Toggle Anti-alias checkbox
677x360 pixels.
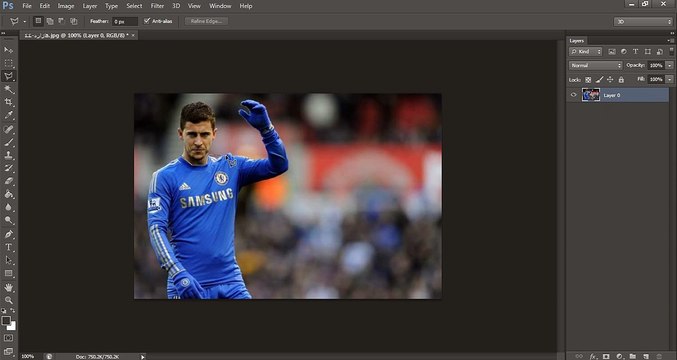[x=147, y=21]
